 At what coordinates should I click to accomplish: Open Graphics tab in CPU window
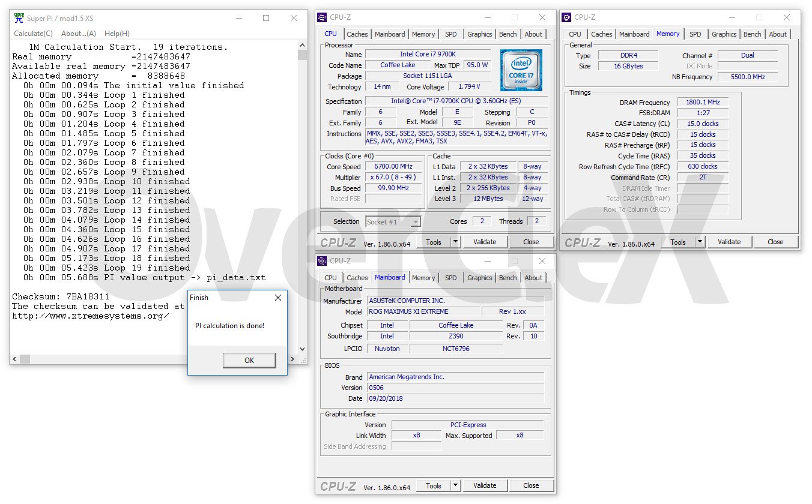coord(480,34)
